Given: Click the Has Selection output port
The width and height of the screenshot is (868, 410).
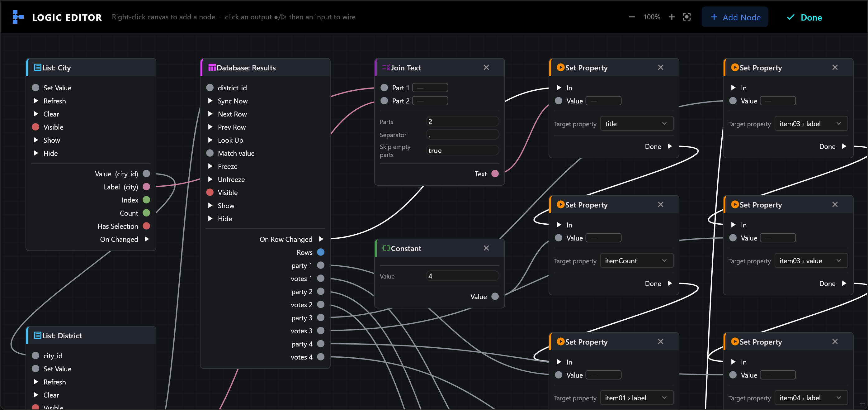Looking at the screenshot, I should point(146,226).
